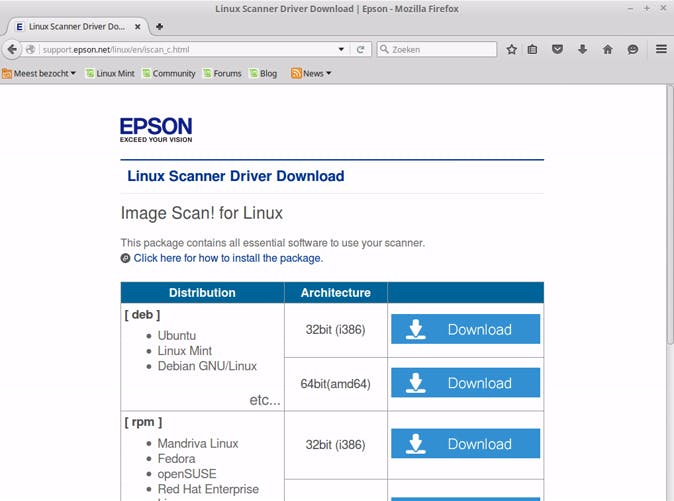This screenshot has width=674, height=501.
Task: Click download arrow icon in rpm 32bit row
Action: 415,444
